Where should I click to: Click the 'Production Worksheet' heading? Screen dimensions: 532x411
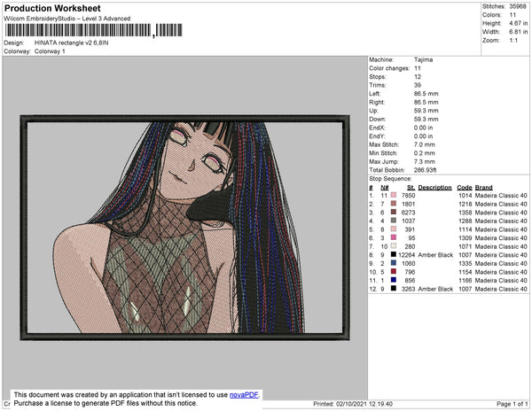point(52,9)
